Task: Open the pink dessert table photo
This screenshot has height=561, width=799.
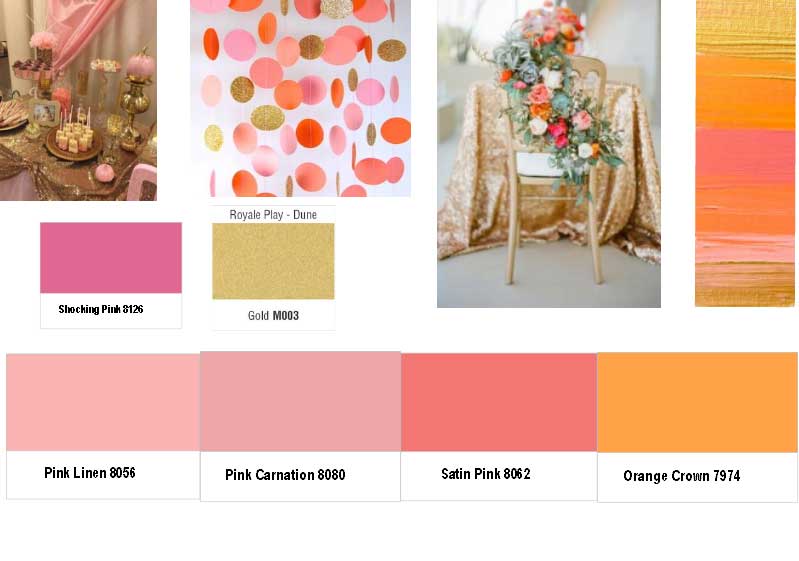Action: (78, 100)
